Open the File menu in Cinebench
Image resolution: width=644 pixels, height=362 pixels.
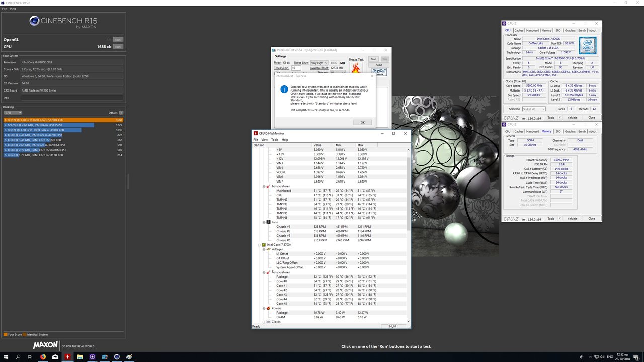point(5,9)
